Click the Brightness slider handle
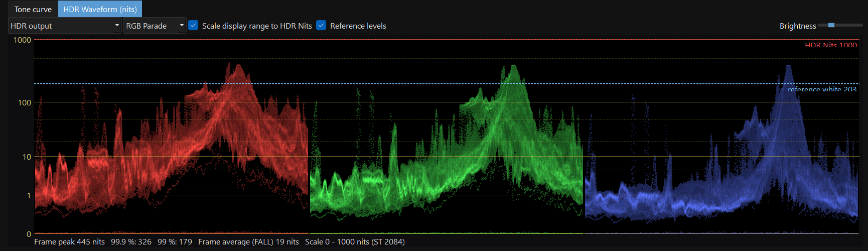The height and width of the screenshot is (251, 868). [x=831, y=25]
